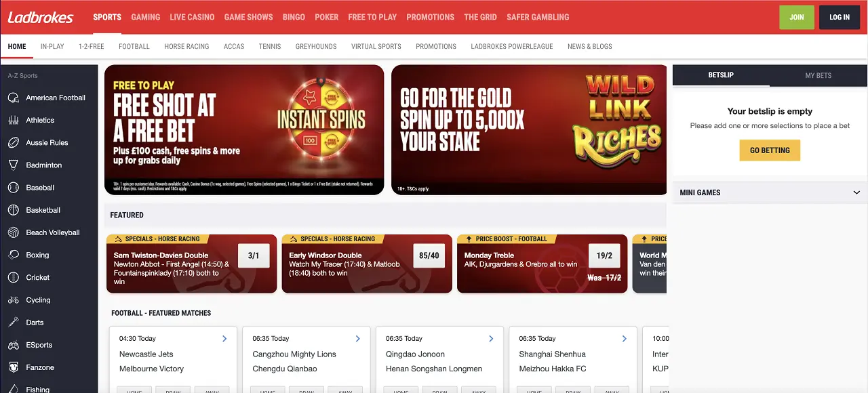Click the green Join button

(797, 17)
